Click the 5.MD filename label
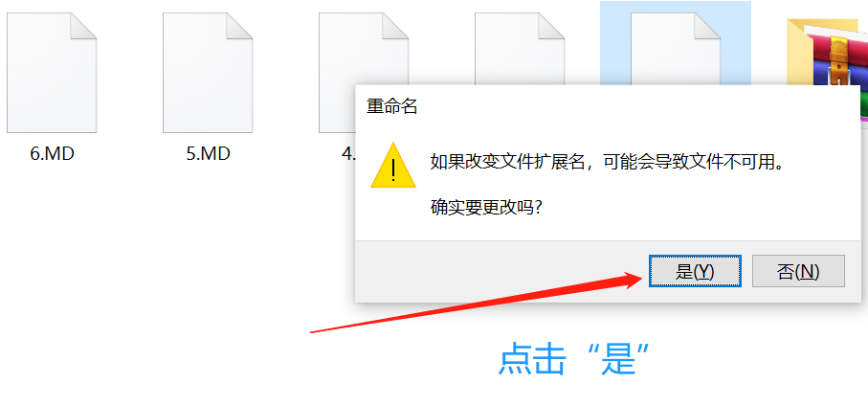Screen dimensions: 868x406 point(208,153)
